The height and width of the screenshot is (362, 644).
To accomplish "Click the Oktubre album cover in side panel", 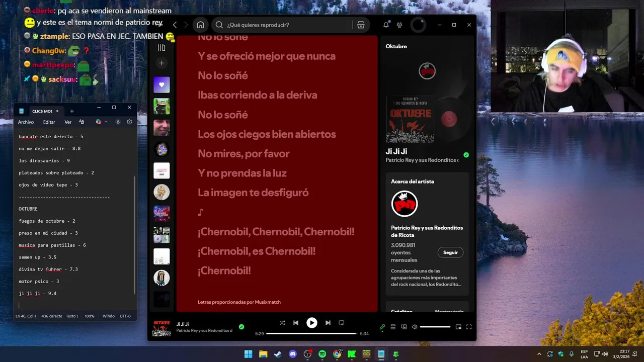I will point(410,119).
